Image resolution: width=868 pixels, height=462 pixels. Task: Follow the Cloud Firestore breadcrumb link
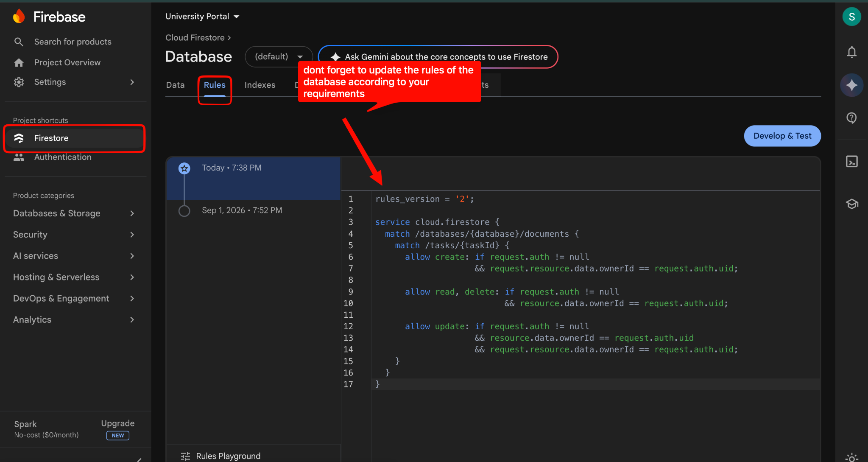[x=195, y=37]
